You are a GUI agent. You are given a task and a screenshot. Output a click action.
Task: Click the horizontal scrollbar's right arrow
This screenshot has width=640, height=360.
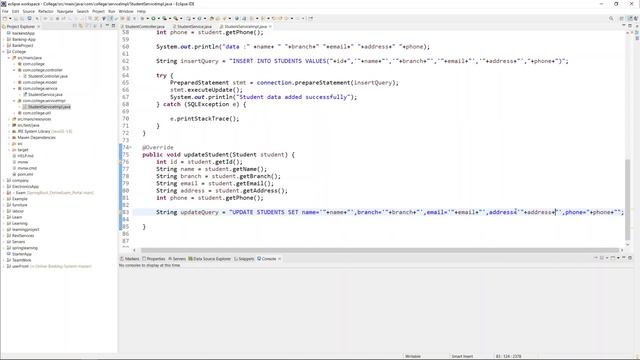click(622, 250)
